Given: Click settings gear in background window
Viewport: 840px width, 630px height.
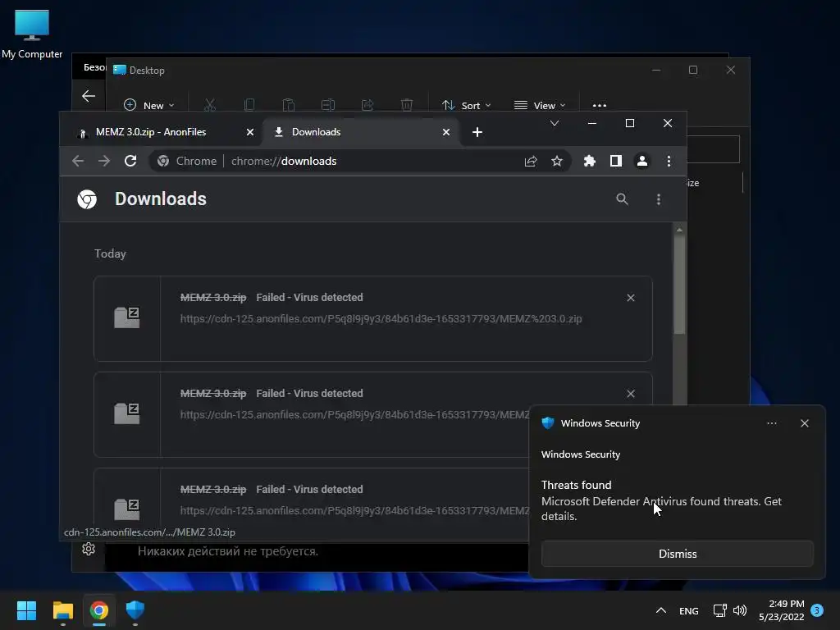Looking at the screenshot, I should pos(89,549).
